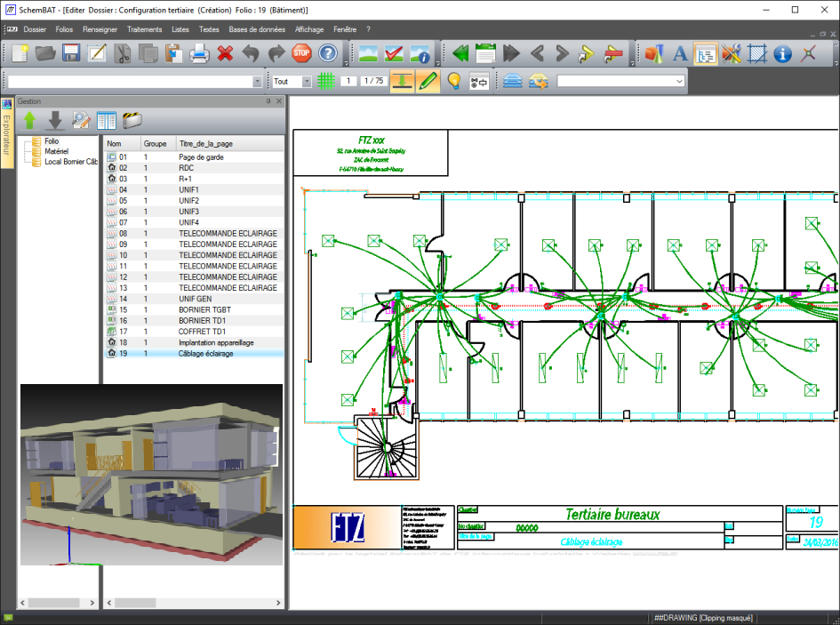
Task: Print with the printer icon
Action: [x=199, y=53]
